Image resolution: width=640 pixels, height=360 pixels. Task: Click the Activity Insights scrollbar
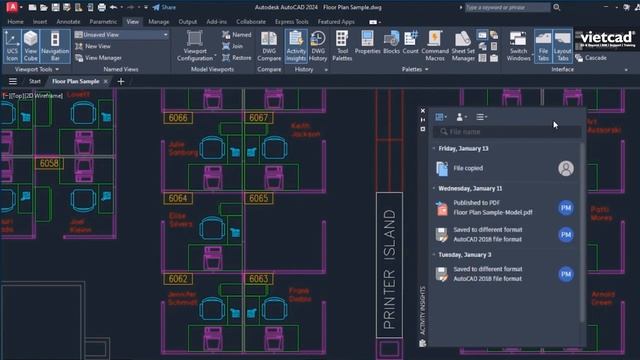pyautogui.click(x=582, y=232)
